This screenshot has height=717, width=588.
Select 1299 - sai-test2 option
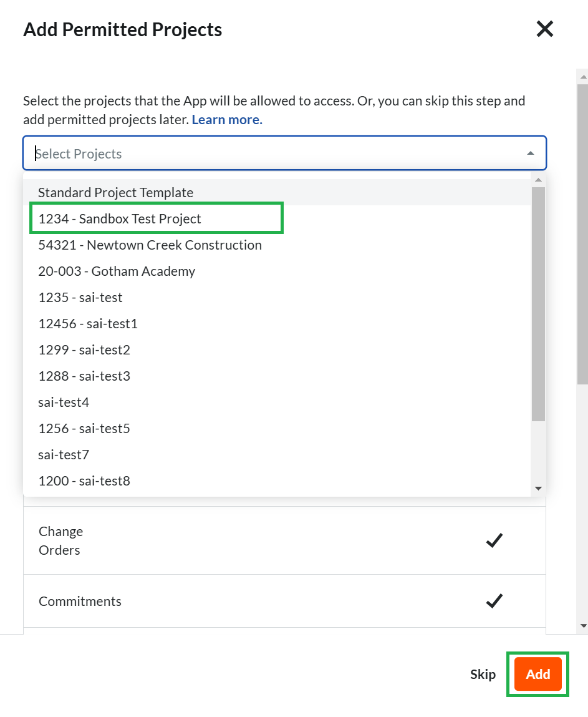point(84,349)
